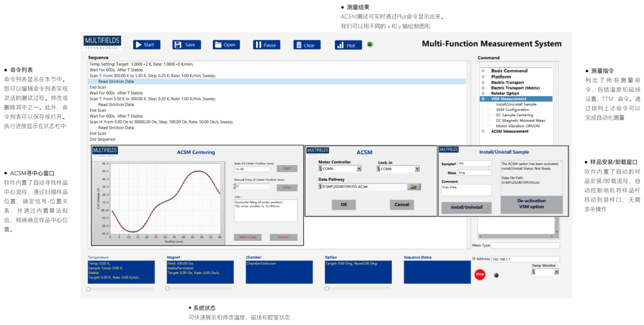The height and width of the screenshot is (325, 644).
Task: Select VSM Configuration in command tree
Action: coord(512,110)
